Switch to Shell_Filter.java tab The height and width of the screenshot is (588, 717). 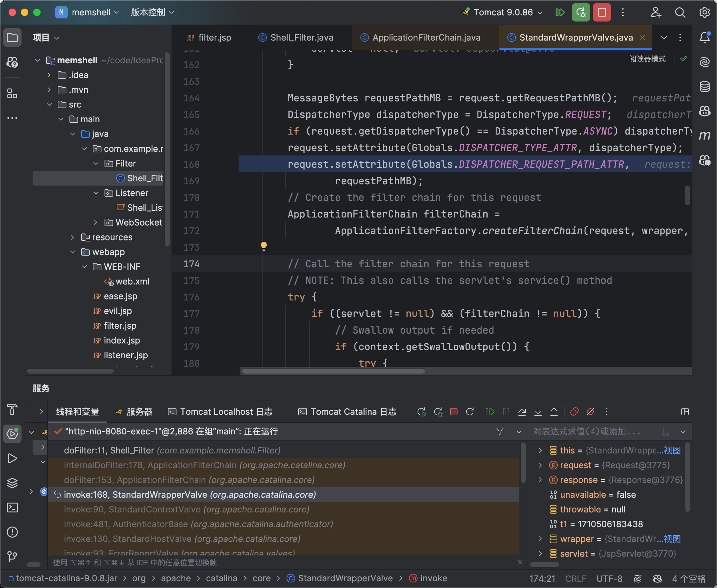pos(295,37)
